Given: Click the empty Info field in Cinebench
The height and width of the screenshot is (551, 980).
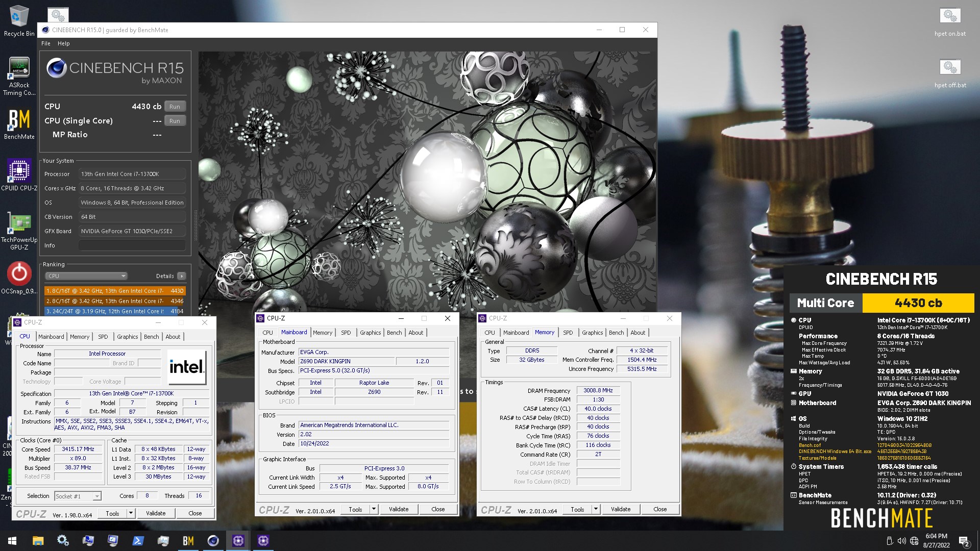Looking at the screenshot, I should 132,245.
